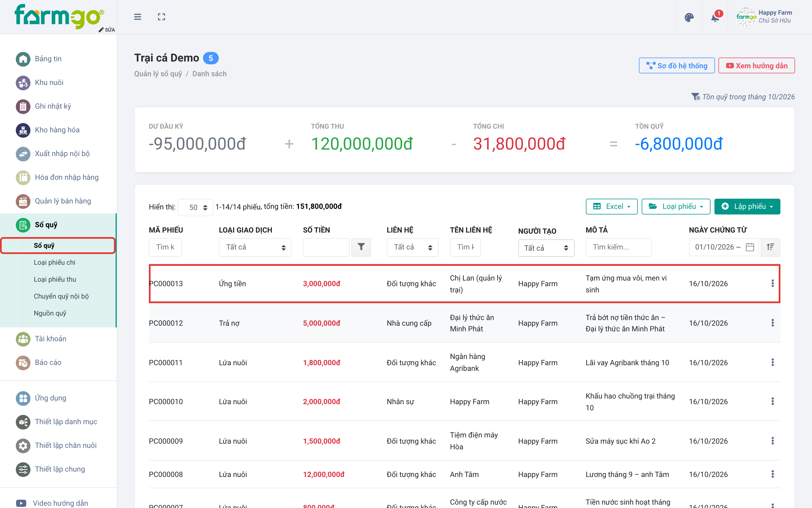Expand the Excel export dropdown
Viewport: 812px width, 508px height.
coord(611,207)
